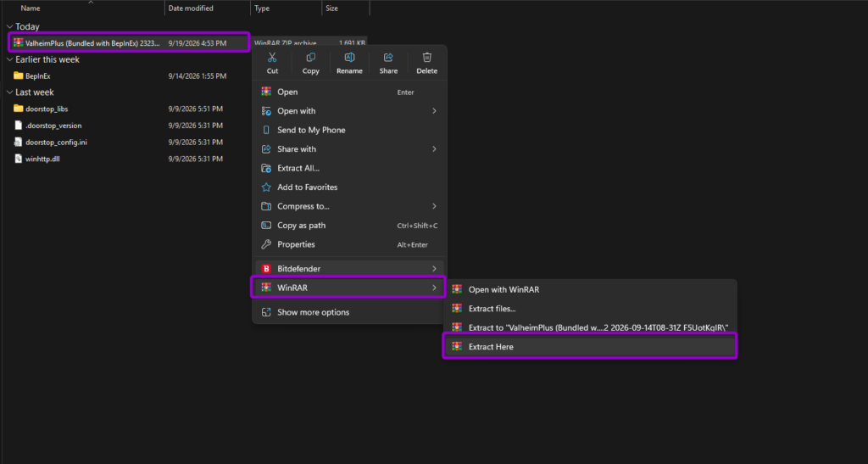
Task: Click the .doorstop_version file icon
Action: click(x=19, y=126)
